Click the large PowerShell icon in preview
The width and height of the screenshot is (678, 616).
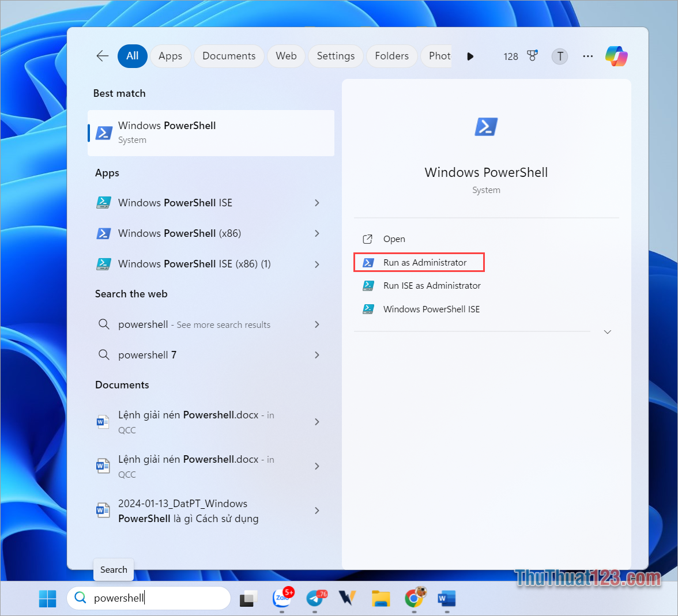click(486, 127)
